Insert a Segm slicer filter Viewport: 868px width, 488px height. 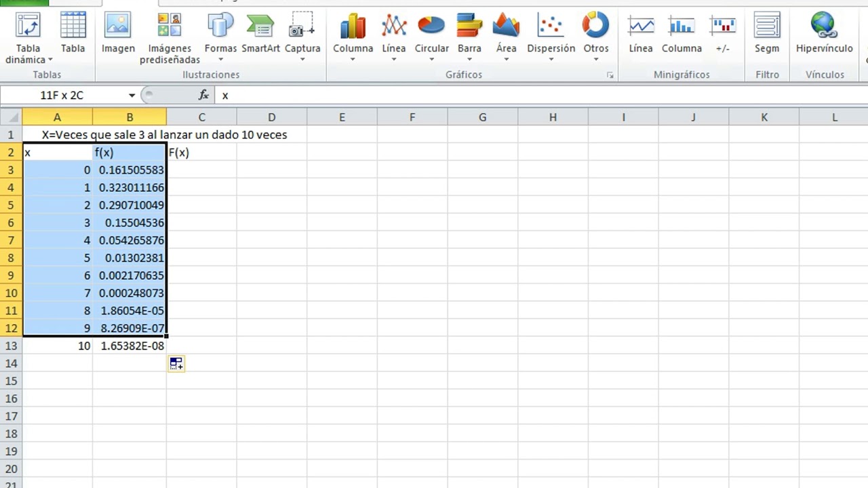pos(767,34)
